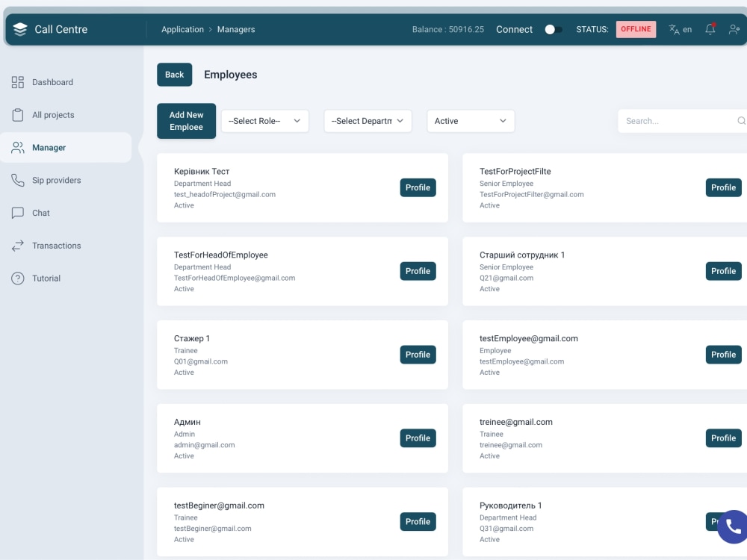Open Profile for Админ

(418, 438)
